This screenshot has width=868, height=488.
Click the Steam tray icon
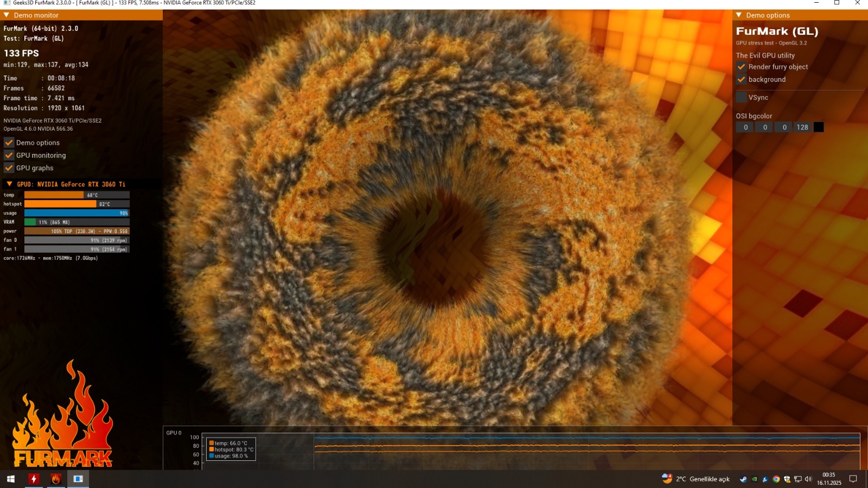pos(743,479)
